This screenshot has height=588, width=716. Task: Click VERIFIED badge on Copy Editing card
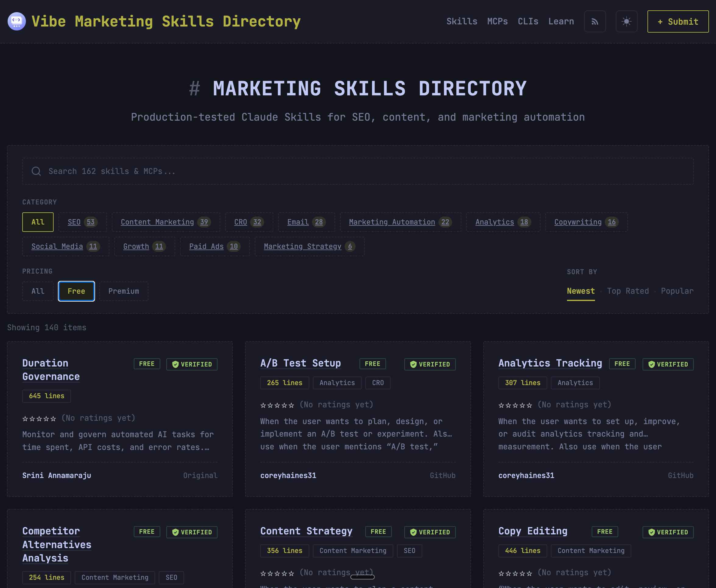[x=668, y=532]
